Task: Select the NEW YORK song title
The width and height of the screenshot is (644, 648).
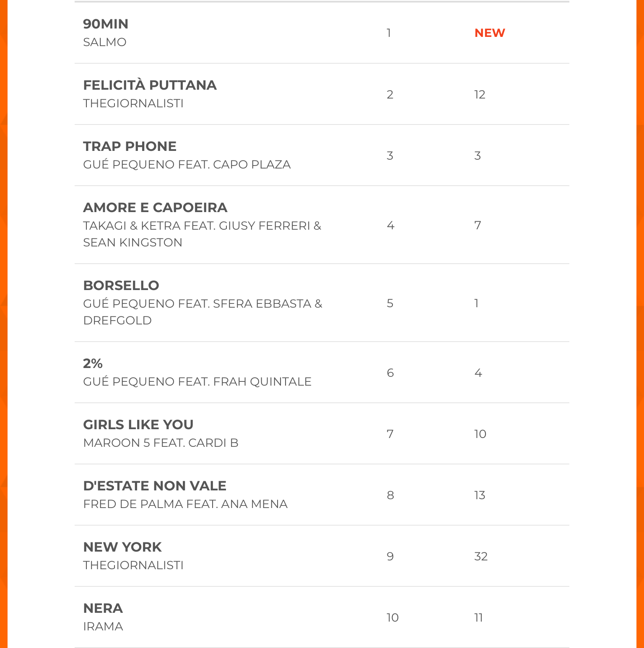Action: click(x=122, y=547)
